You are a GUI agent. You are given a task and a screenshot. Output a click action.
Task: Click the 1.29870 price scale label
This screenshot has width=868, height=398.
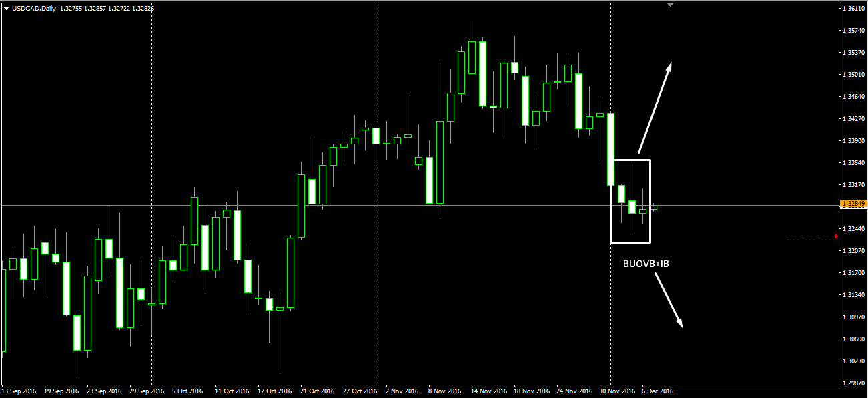point(853,383)
